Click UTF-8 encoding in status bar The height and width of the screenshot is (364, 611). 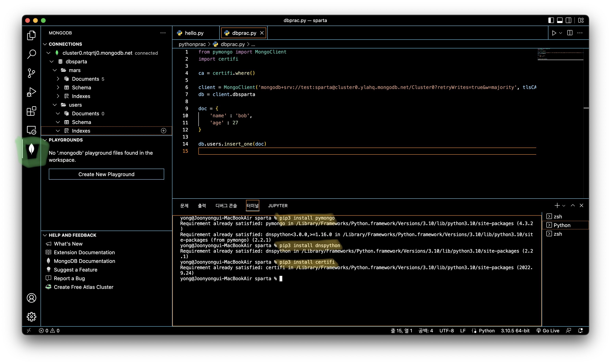coord(446,330)
